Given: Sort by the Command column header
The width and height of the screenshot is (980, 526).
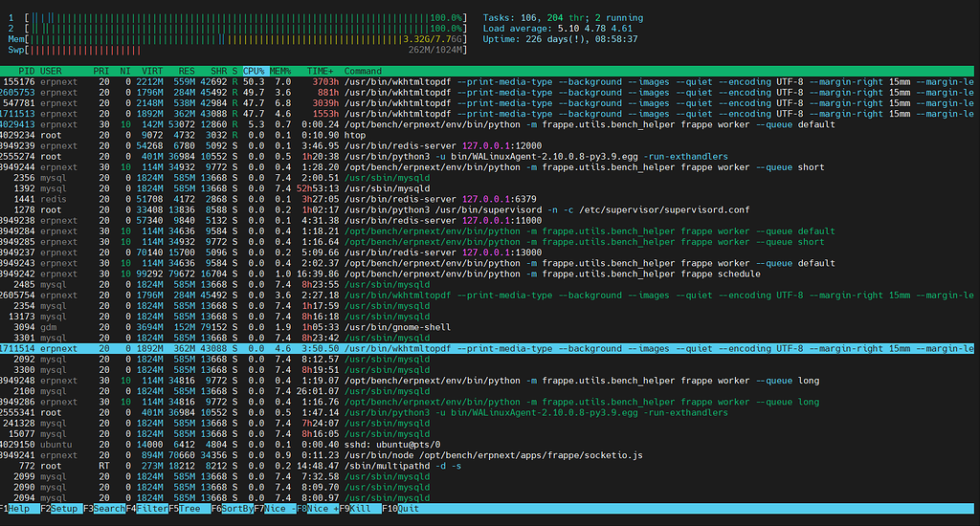Looking at the screenshot, I should tap(363, 71).
